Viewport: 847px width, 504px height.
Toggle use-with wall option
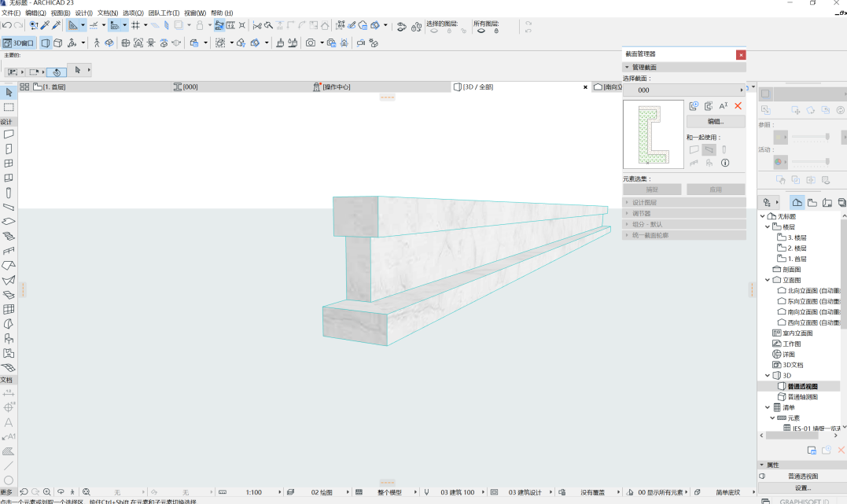(694, 149)
